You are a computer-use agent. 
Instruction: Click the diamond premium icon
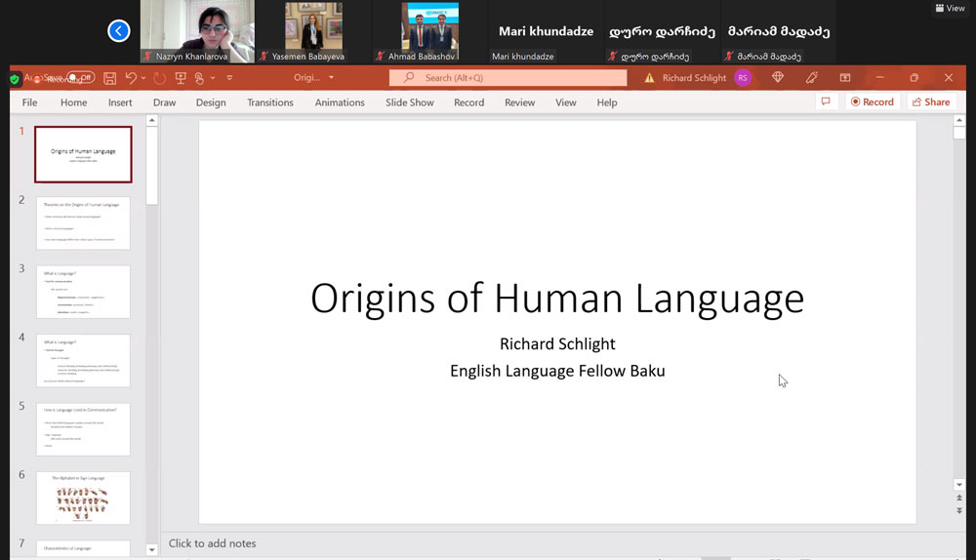pyautogui.click(x=778, y=78)
